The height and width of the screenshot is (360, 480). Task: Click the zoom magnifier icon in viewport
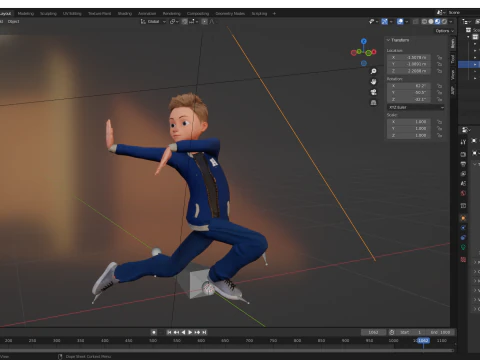(x=374, y=71)
